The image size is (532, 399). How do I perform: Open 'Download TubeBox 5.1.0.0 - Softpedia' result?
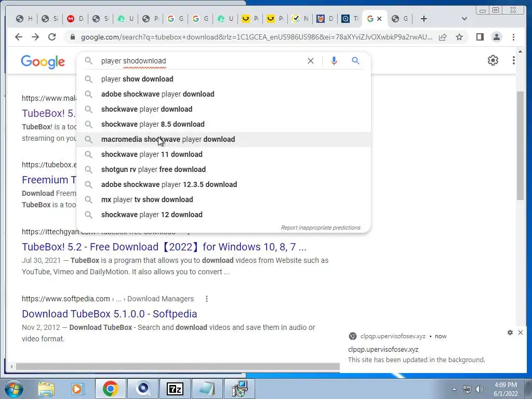point(109,314)
